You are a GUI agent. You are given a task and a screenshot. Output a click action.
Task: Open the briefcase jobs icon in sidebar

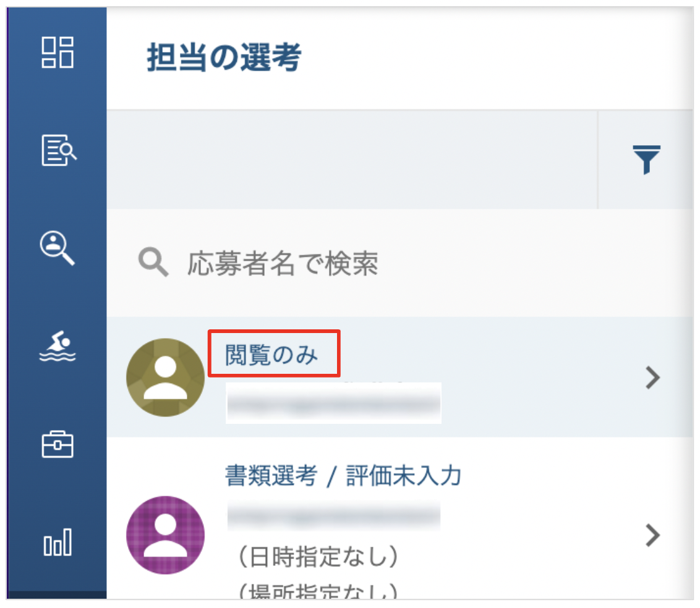tap(57, 444)
